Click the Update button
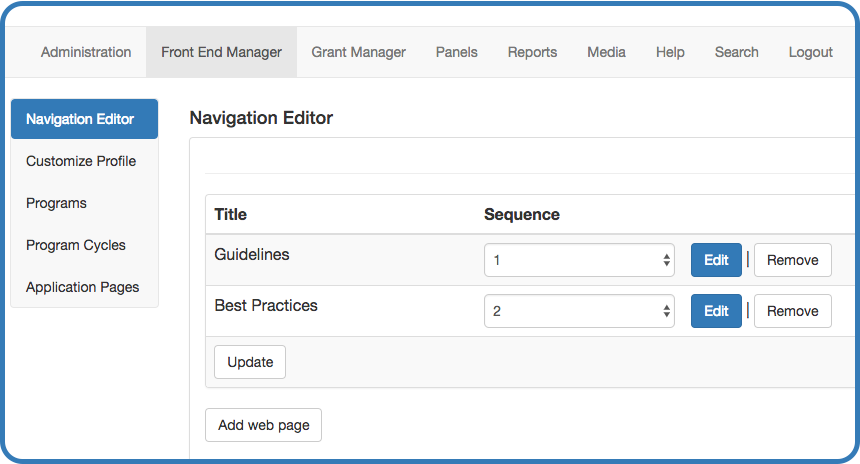The width and height of the screenshot is (860, 464). click(x=250, y=362)
